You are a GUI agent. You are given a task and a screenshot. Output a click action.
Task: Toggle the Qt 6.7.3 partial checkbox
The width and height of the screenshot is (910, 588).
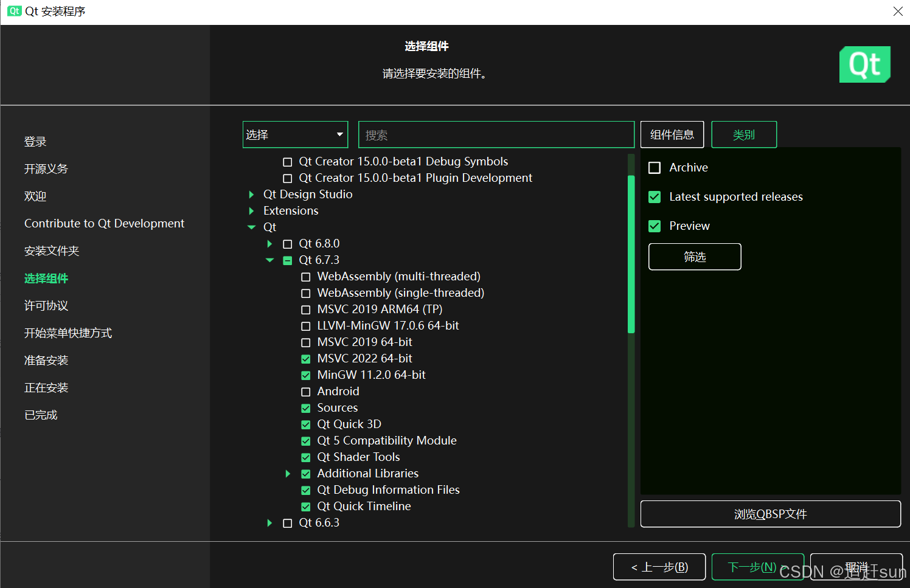click(x=288, y=260)
